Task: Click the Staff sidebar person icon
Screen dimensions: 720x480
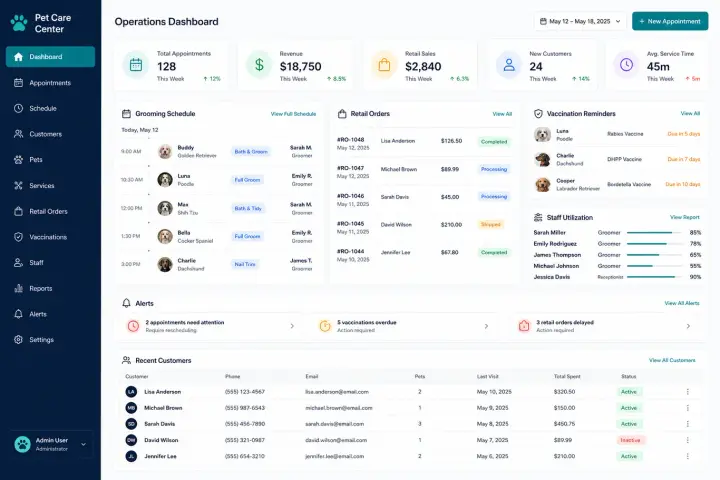Action: [18, 263]
